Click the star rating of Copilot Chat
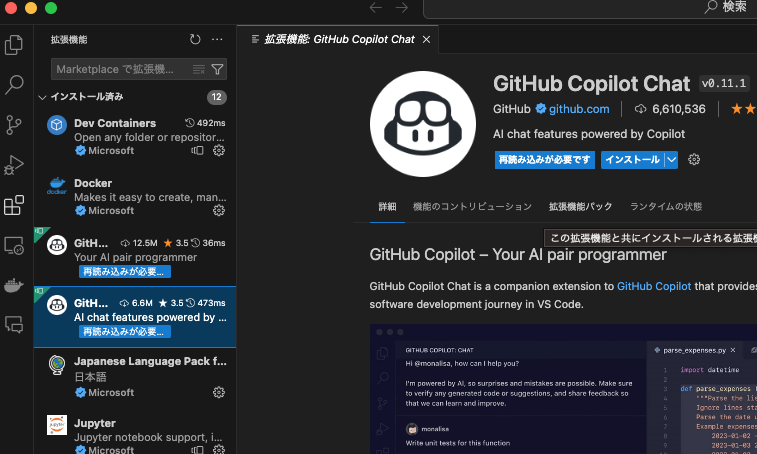Viewport: 757px width, 454px height. [743, 109]
